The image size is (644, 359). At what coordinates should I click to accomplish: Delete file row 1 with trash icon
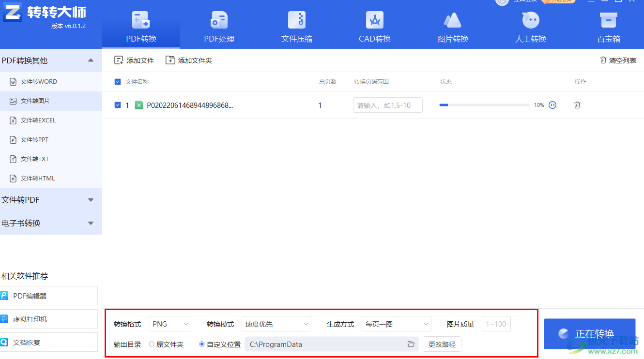pos(577,105)
